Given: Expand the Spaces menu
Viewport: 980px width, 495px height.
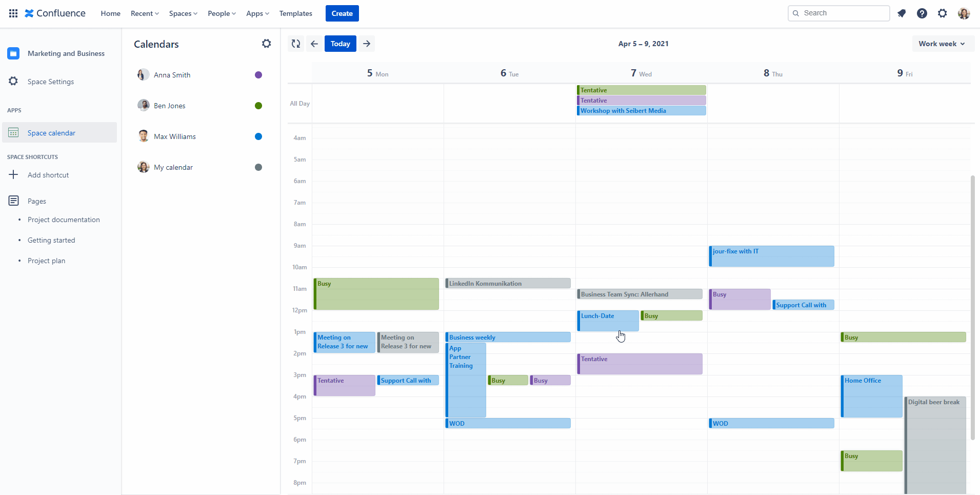Looking at the screenshot, I should 183,13.
